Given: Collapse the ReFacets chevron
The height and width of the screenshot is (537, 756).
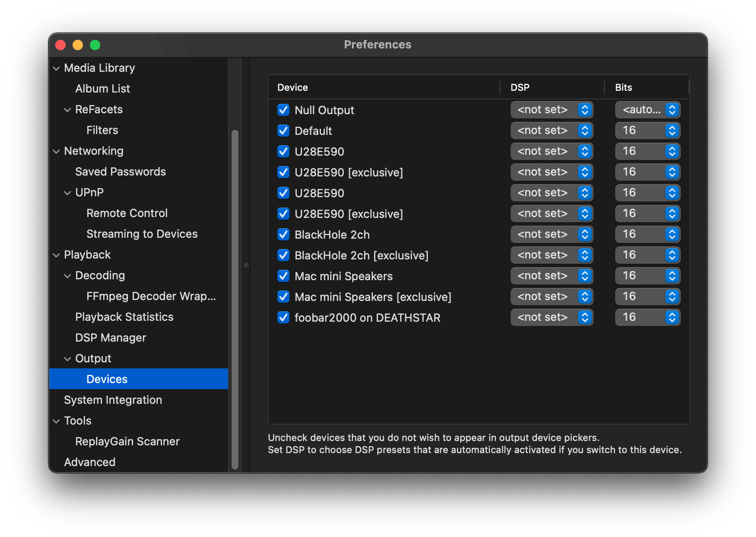Looking at the screenshot, I should tap(67, 110).
